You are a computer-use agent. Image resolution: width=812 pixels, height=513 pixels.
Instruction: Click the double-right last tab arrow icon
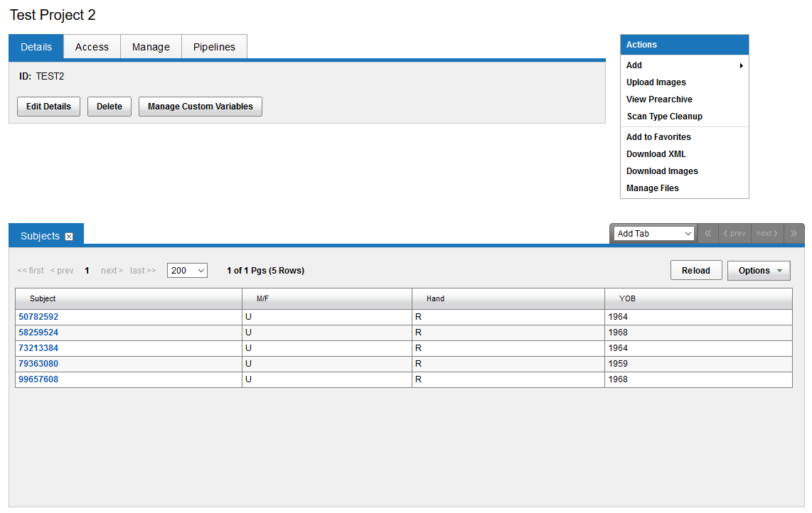click(794, 234)
